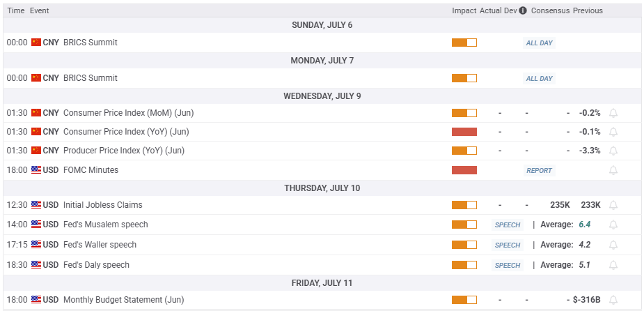Viewport: 644px width, 311px height.
Task: Click bell for Fed's Daly speech
Action: pyautogui.click(x=613, y=265)
